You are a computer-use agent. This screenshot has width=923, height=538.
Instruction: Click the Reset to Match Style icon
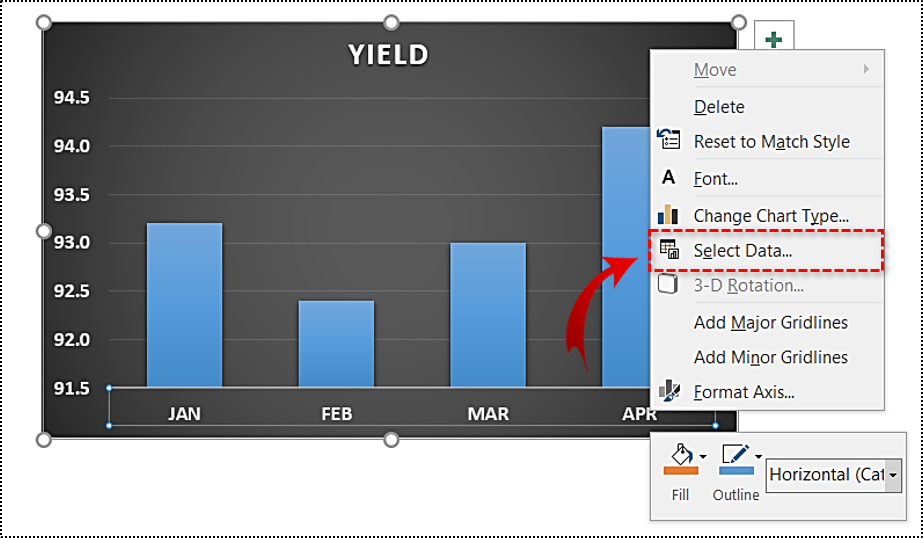click(668, 140)
